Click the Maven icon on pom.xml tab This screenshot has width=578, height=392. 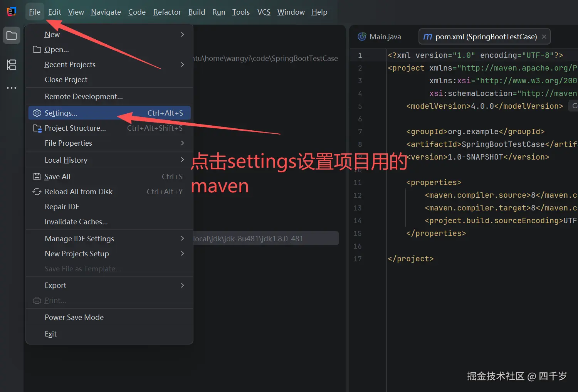point(427,37)
